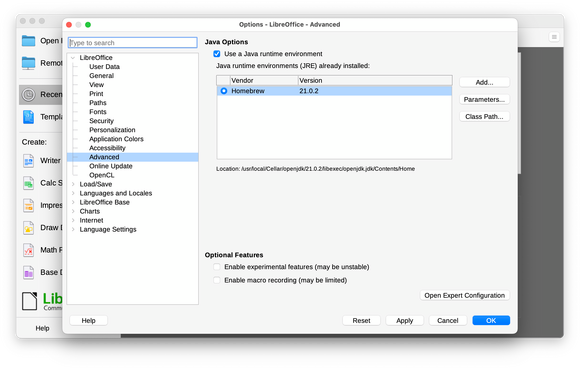Open Fonts options page
The image size is (580, 369).
(98, 112)
